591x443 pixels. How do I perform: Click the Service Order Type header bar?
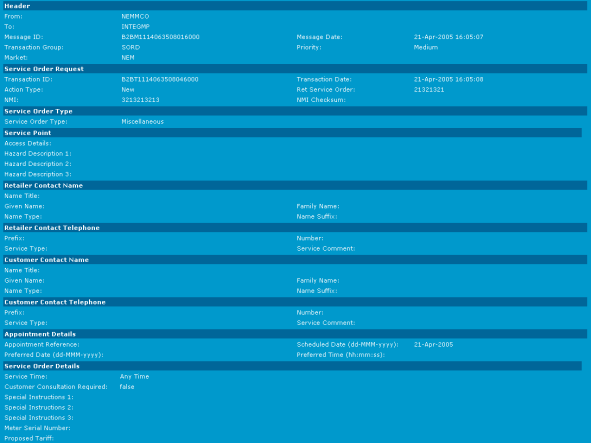(295, 111)
